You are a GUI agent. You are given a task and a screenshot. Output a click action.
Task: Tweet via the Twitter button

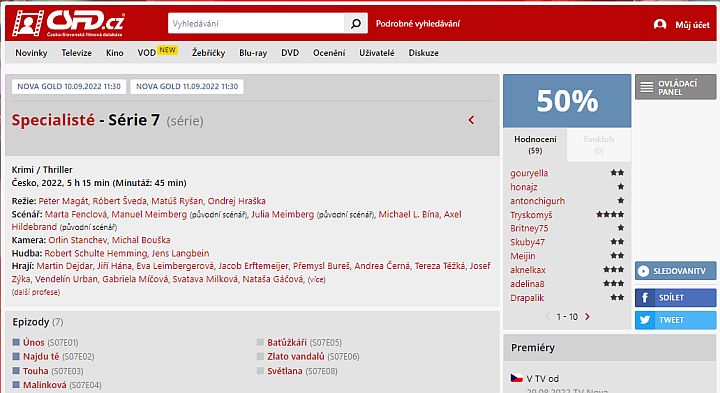click(675, 320)
